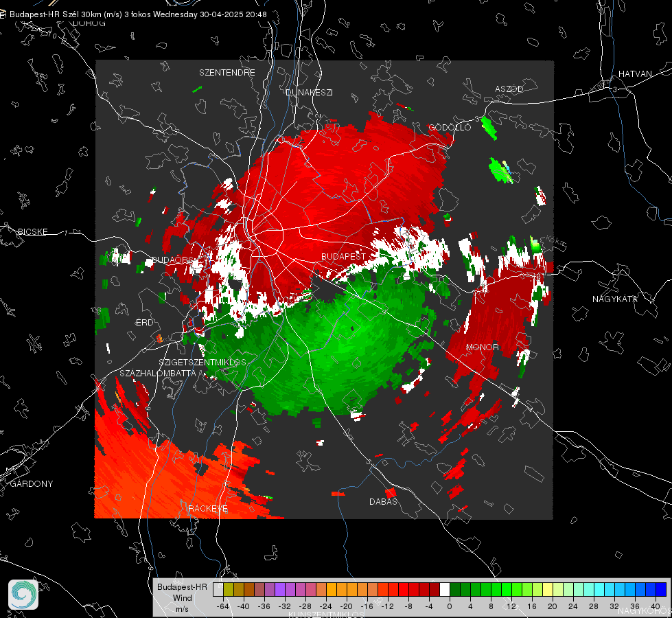Click the ÉRD town label

pyautogui.click(x=144, y=323)
